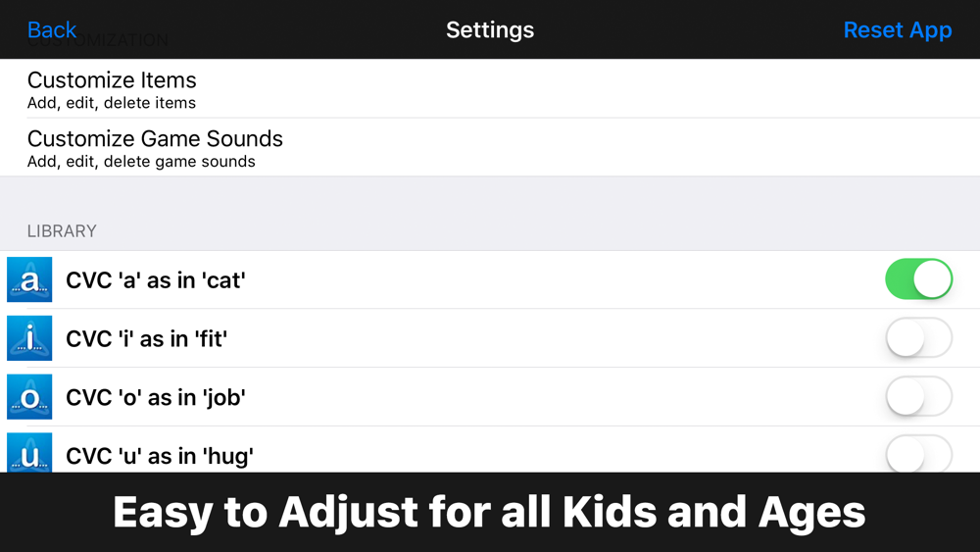Tap the CVC 'a' library icon
The height and width of the screenshot is (552, 980).
29,279
